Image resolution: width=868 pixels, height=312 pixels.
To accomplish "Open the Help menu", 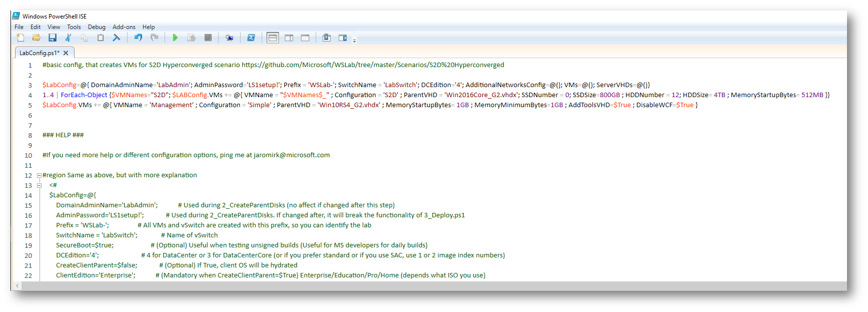I will [149, 27].
